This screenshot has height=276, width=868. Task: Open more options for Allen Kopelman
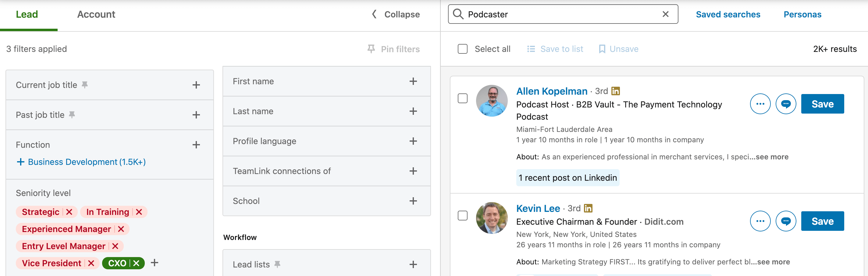coord(760,104)
